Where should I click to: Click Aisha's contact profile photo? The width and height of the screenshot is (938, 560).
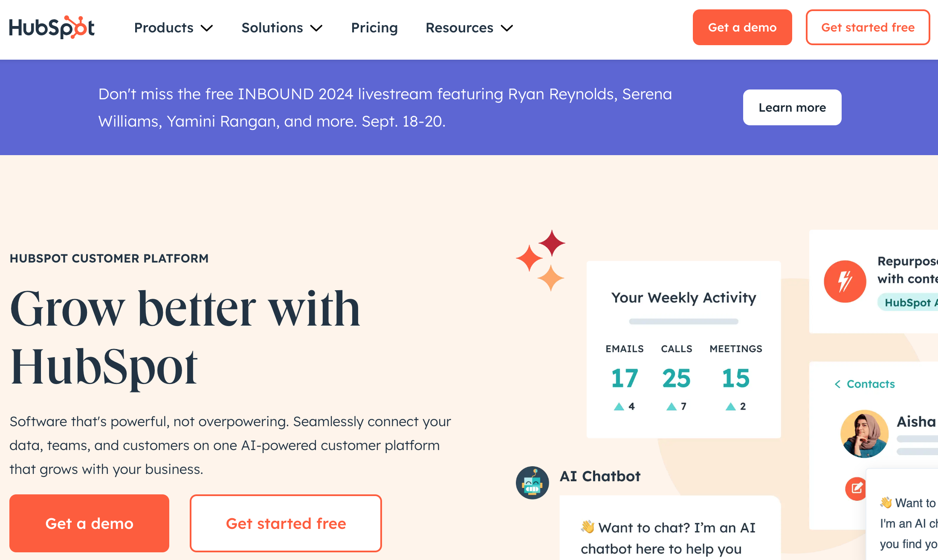coord(864,433)
